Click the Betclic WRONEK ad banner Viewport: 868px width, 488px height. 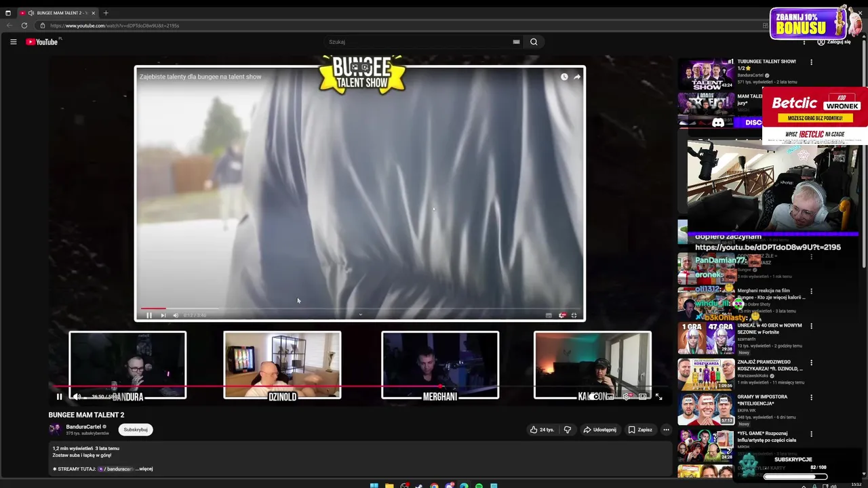pos(815,115)
